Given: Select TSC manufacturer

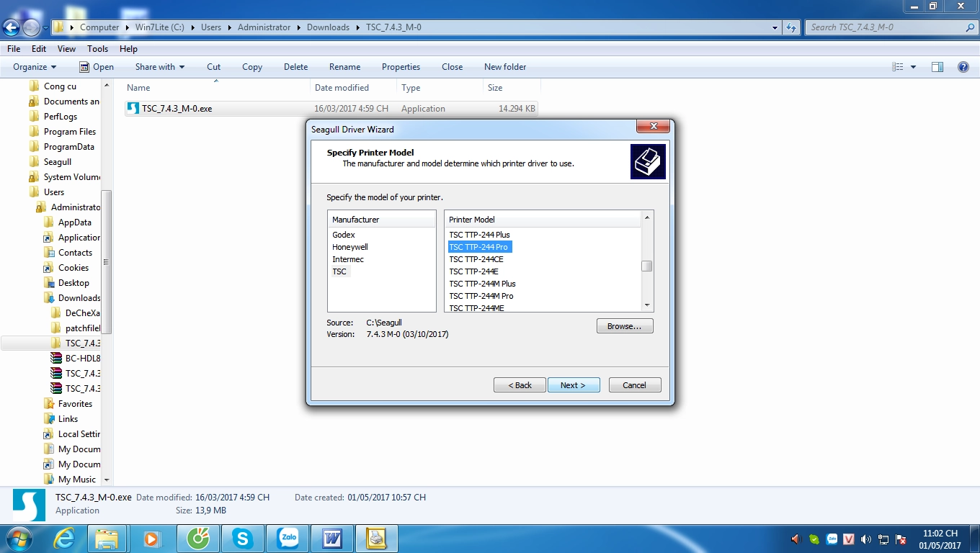Looking at the screenshot, I should (x=339, y=271).
